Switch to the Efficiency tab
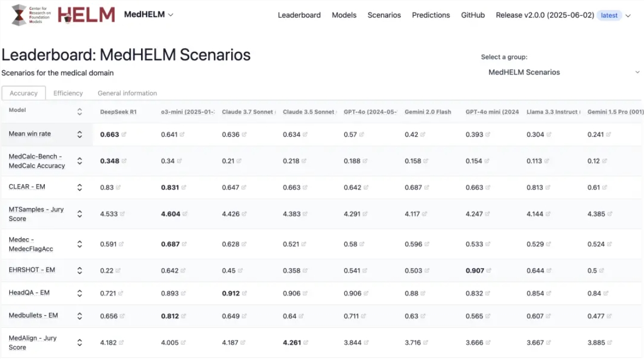The height and width of the screenshot is (359, 644). coord(68,93)
